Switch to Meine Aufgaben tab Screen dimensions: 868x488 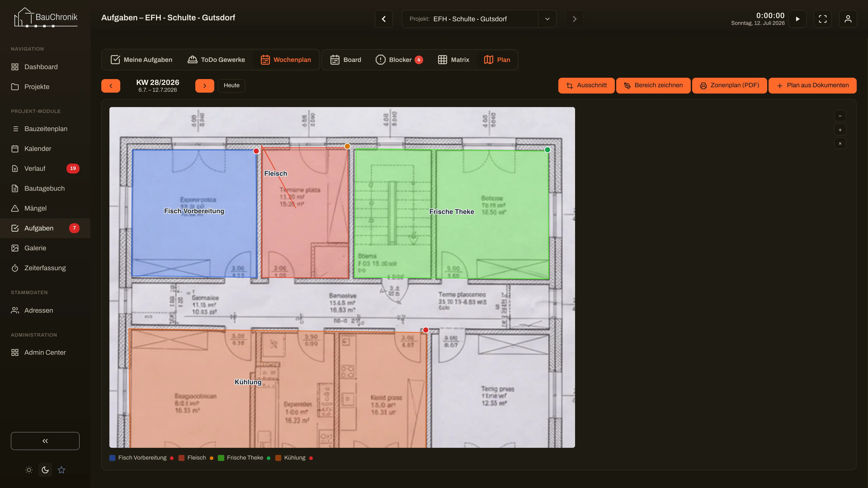141,60
